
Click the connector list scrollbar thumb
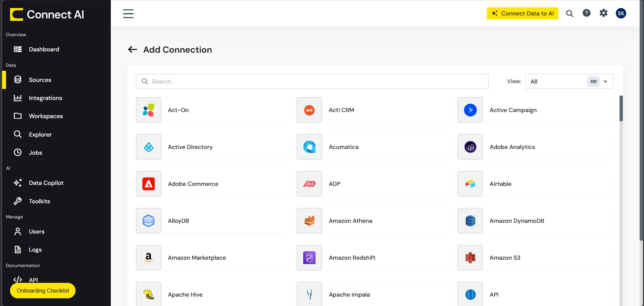[x=621, y=108]
